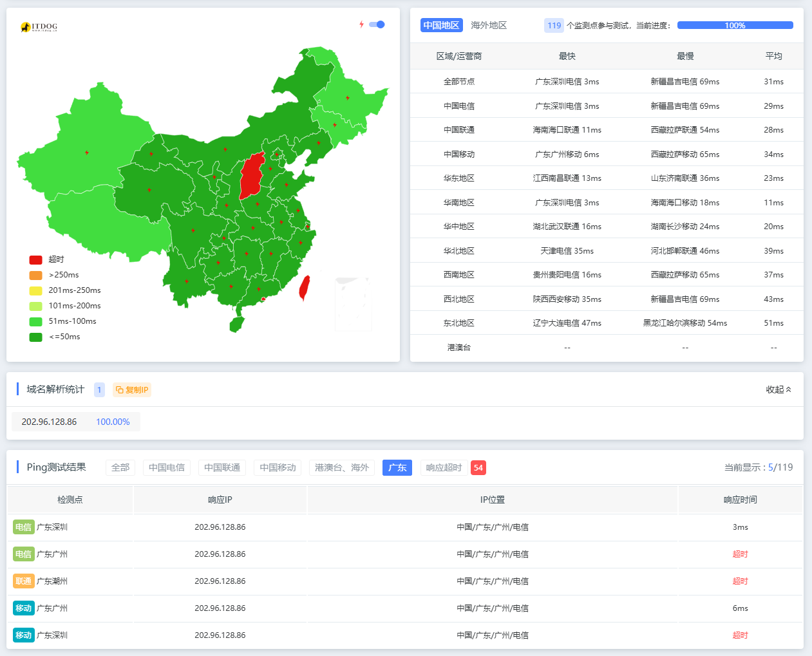Filter ping results by China Mobile
This screenshot has width=812, height=656.
(x=278, y=467)
